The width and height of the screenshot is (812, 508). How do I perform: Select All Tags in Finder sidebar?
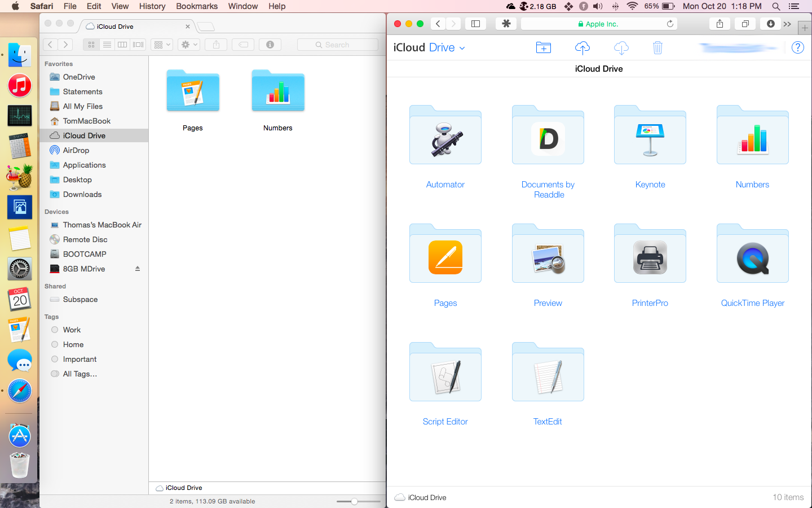click(x=80, y=374)
